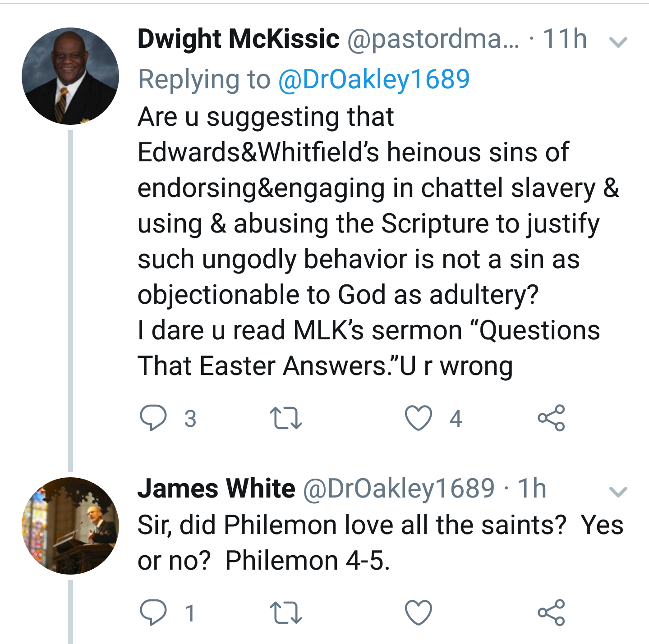Image resolution: width=649 pixels, height=644 pixels.
Task: Open dropdown menu on James White's tweet
Action: pos(618,491)
